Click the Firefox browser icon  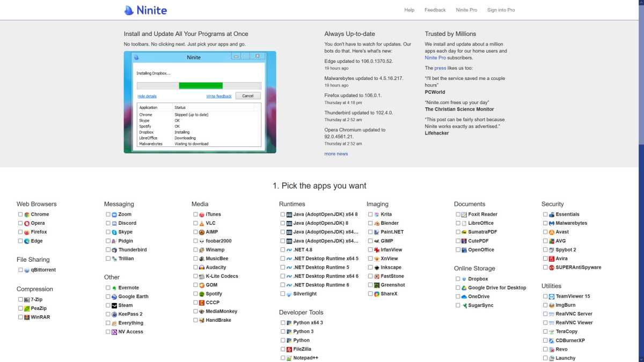tap(27, 232)
